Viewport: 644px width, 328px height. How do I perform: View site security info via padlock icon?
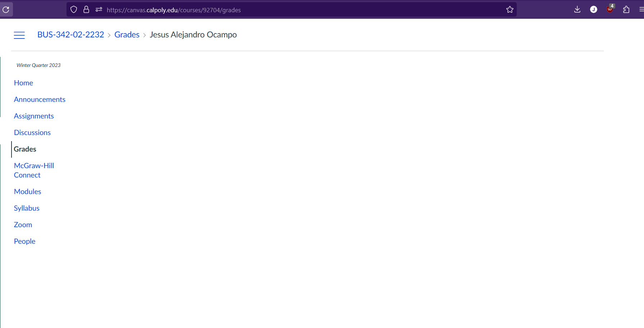pos(86,9)
